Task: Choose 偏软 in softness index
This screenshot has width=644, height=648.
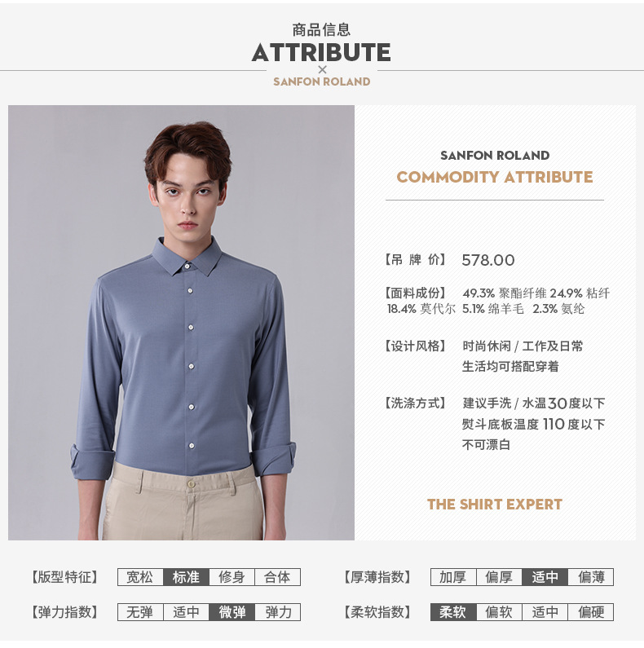Action: (500, 612)
